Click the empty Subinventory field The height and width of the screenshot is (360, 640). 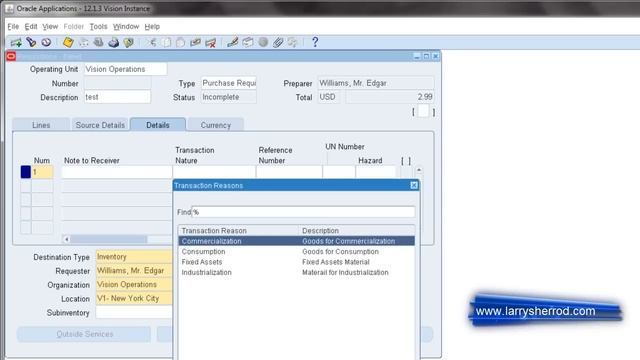pyautogui.click(x=134, y=313)
